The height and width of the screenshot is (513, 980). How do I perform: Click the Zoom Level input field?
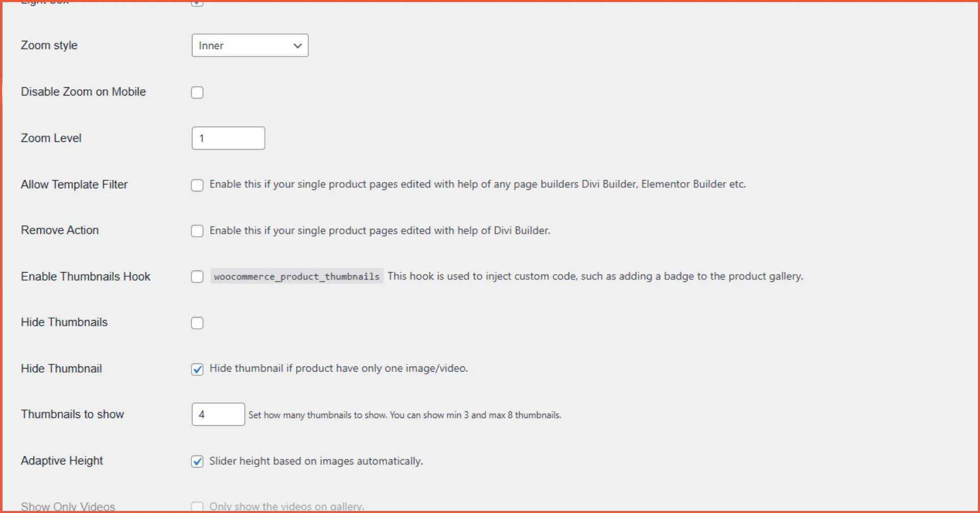pyautogui.click(x=228, y=138)
